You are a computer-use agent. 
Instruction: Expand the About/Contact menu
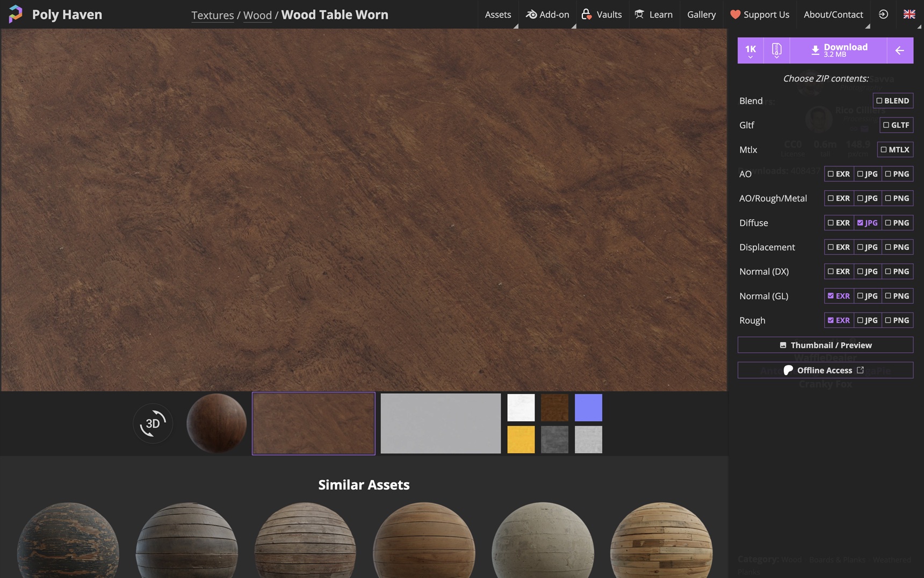(x=833, y=15)
